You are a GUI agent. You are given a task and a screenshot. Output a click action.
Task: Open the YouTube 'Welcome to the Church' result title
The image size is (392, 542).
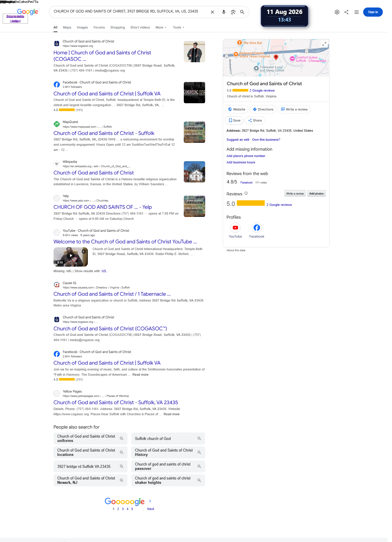pos(125,242)
